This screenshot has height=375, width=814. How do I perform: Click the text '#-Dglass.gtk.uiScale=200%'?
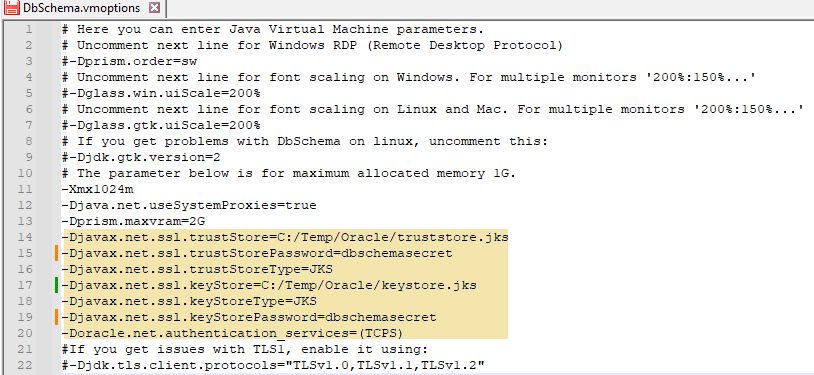(160, 126)
